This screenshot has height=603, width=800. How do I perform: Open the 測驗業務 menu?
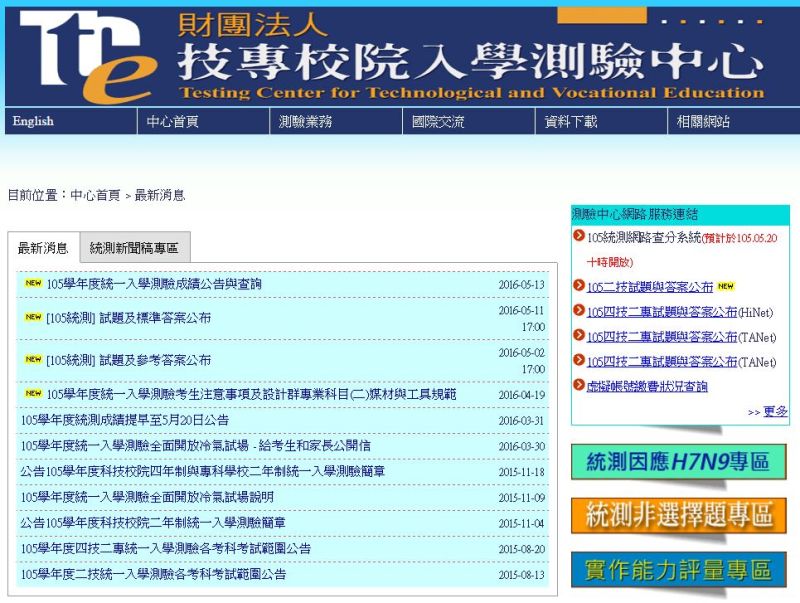tap(304, 122)
